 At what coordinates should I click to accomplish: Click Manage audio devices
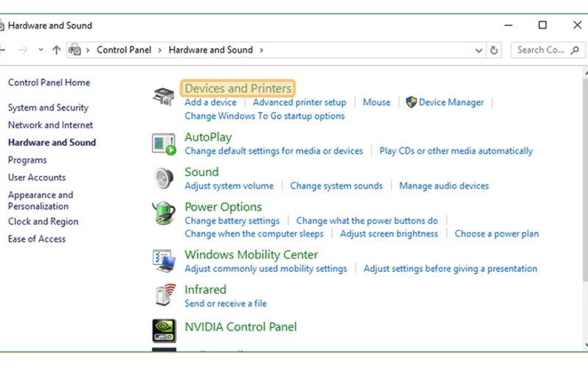[x=444, y=186]
